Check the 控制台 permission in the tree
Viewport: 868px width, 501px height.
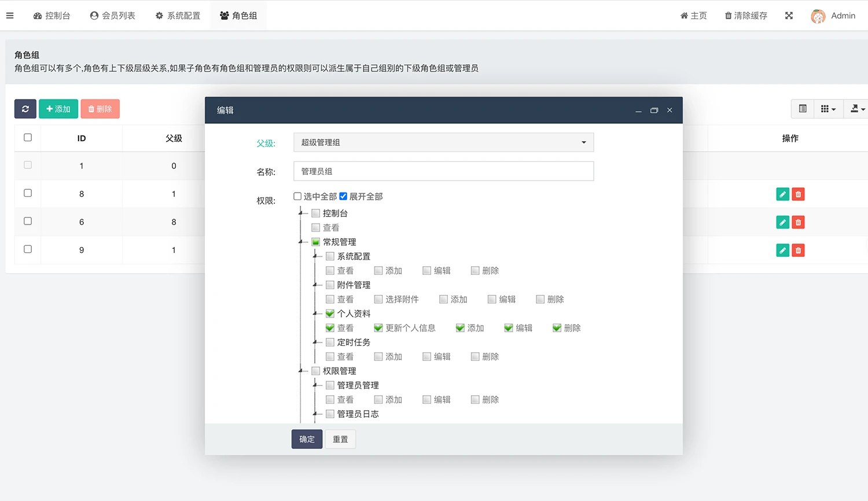tap(315, 213)
